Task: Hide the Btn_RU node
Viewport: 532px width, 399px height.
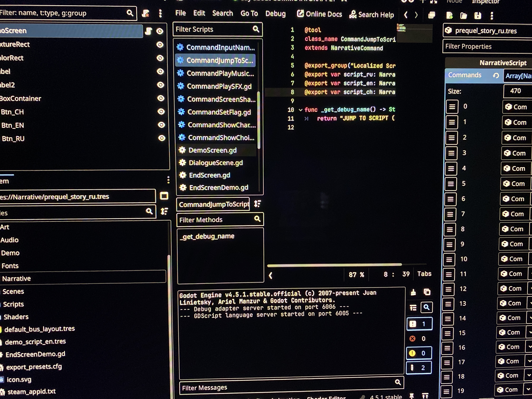Action: click(x=162, y=138)
